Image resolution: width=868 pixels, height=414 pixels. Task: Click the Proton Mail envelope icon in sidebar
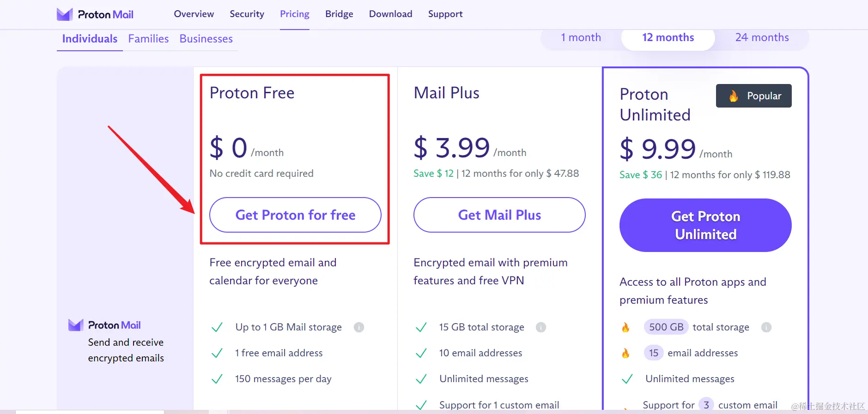[x=76, y=325]
